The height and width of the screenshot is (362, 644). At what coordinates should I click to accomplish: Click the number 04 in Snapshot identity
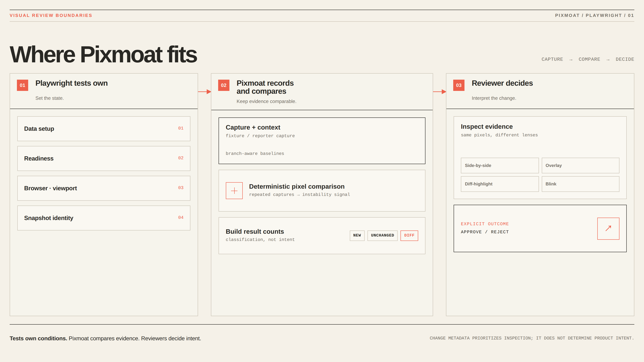click(x=181, y=217)
